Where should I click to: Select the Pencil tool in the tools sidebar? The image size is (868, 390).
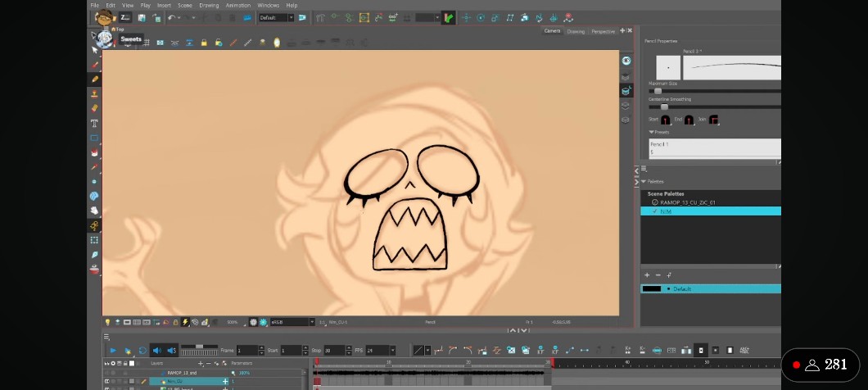coord(95,79)
